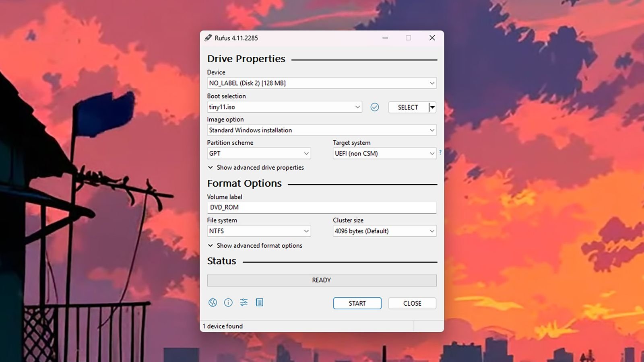Click the '1 device found' status text
644x362 pixels.
[x=223, y=326]
